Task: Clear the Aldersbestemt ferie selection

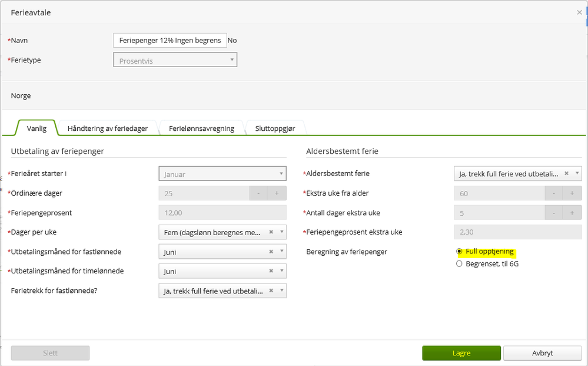Action: 566,174
